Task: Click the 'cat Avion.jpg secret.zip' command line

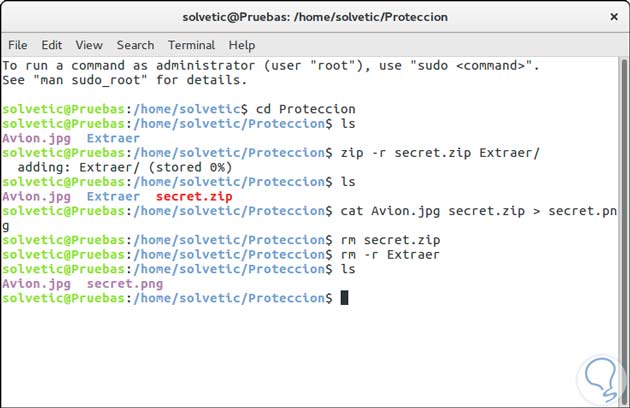Action: pyautogui.click(x=439, y=211)
